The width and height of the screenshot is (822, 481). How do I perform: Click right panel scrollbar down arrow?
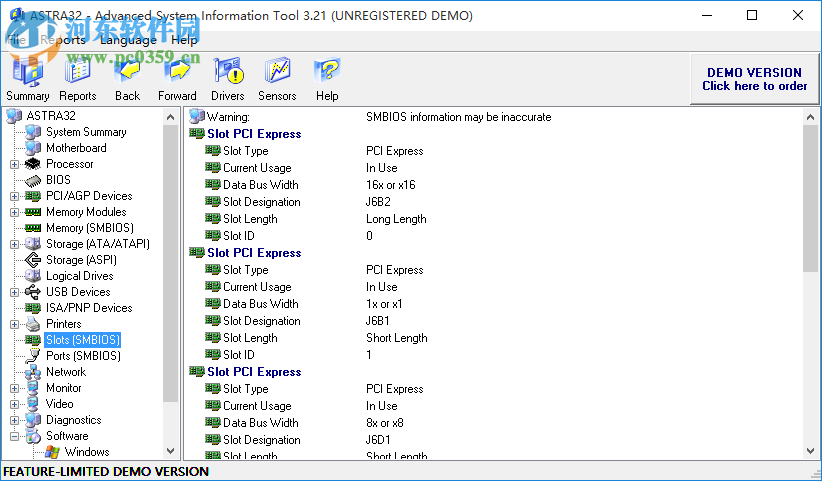pyautogui.click(x=811, y=451)
